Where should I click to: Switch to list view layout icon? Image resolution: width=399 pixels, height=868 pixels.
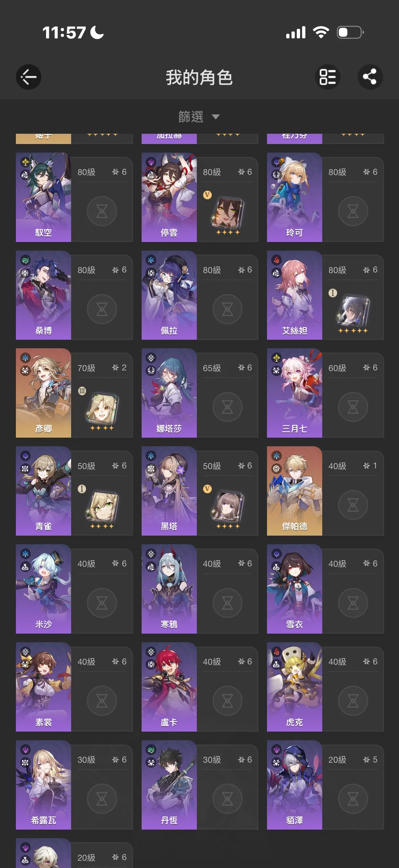coord(328,77)
